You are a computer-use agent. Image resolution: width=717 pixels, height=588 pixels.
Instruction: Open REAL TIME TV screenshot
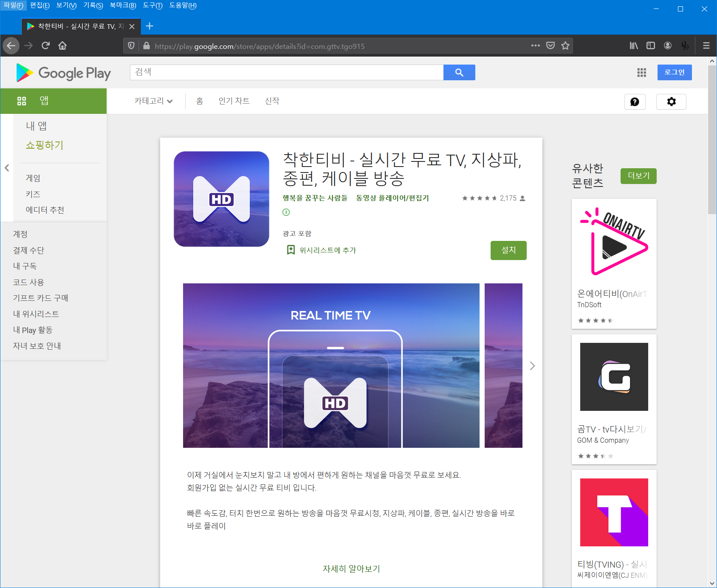point(331,365)
